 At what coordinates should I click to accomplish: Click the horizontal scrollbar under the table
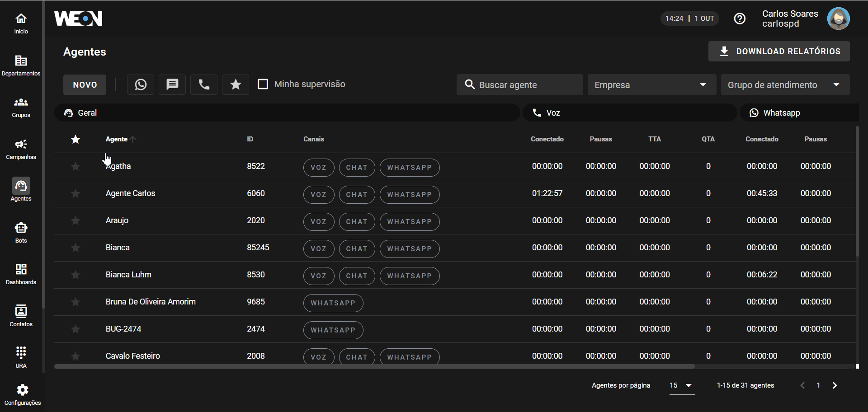[374, 366]
